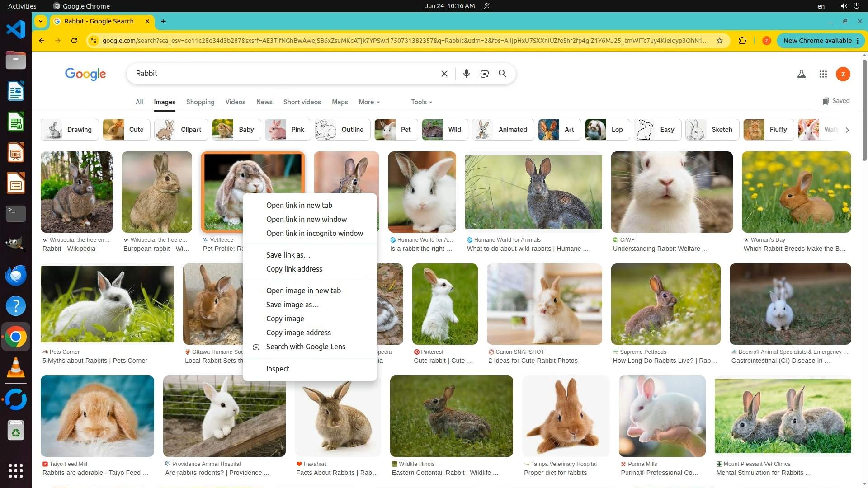The image size is (868, 488).
Task: Toggle the notifications bell in top bar
Action: 486,6
